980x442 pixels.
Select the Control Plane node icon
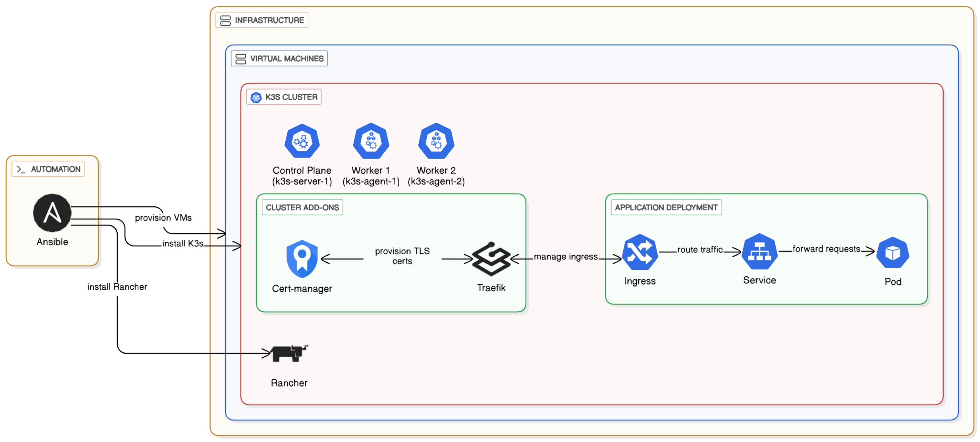(302, 141)
